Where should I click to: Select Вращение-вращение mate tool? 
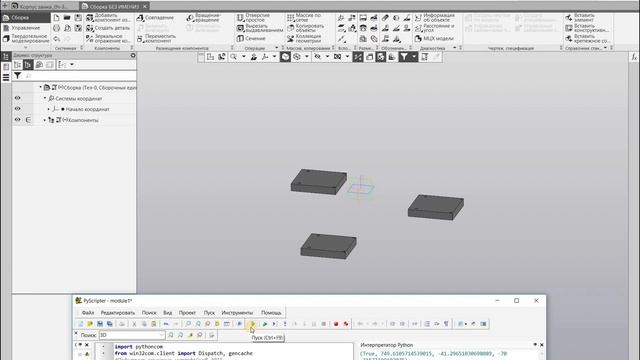(x=204, y=18)
